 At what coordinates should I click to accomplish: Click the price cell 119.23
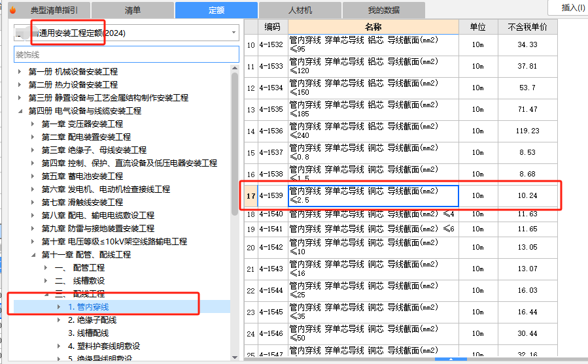pyautogui.click(x=527, y=131)
